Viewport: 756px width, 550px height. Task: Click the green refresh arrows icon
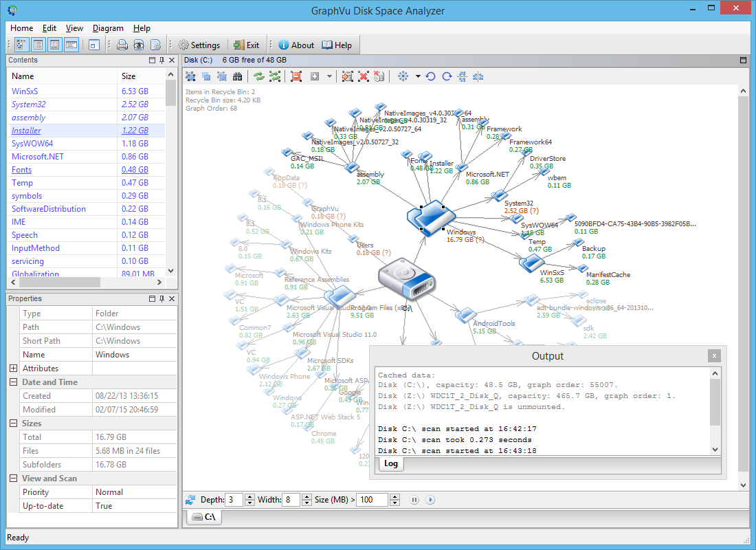coord(258,76)
